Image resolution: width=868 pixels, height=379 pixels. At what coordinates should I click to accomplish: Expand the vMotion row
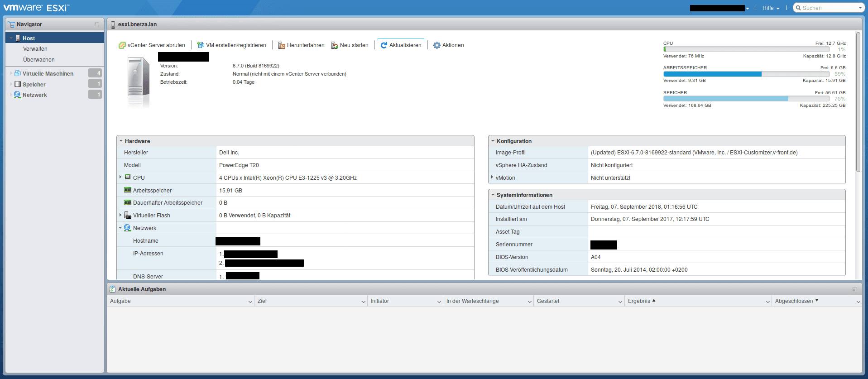tap(492, 177)
